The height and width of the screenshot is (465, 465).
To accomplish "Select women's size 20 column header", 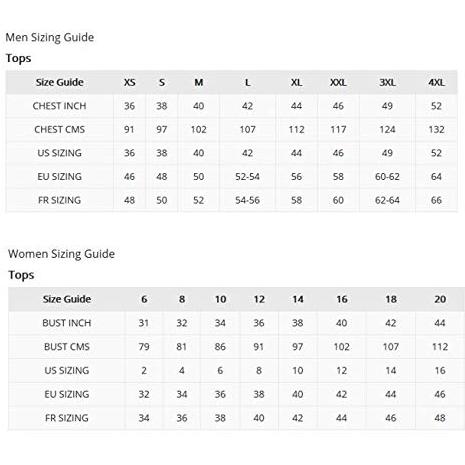I will click(440, 299).
